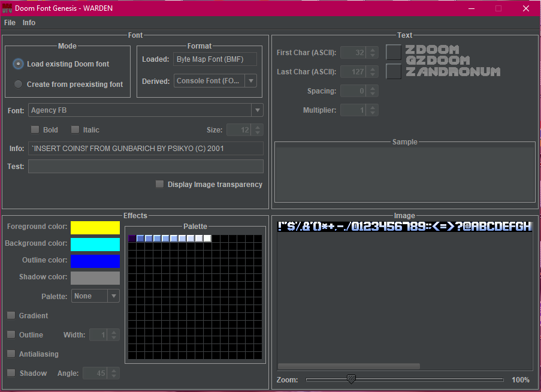The image size is (541, 392).
Task: Click the cyan Background color swatch
Action: [95, 245]
